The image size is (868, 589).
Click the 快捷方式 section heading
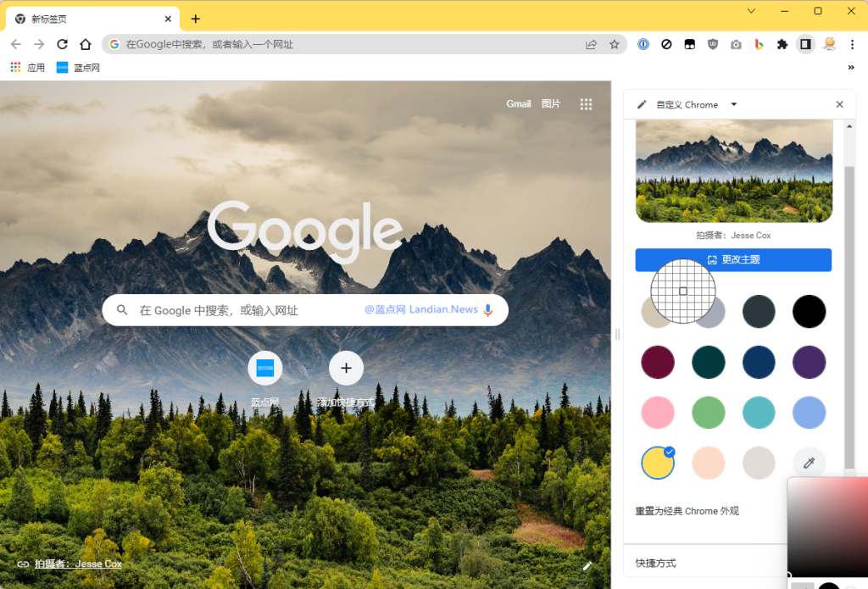[655, 563]
